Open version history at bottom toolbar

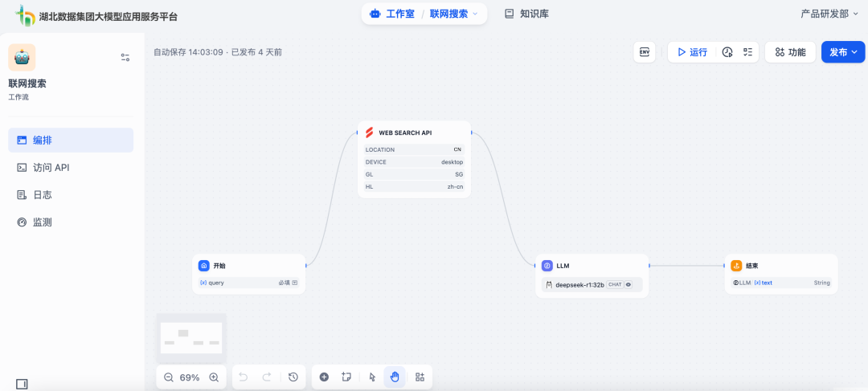tap(293, 377)
